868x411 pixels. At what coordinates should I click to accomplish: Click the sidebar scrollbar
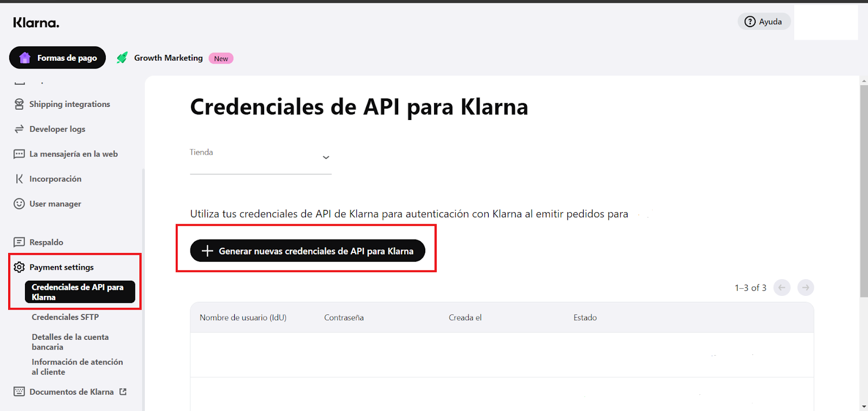pyautogui.click(x=143, y=289)
